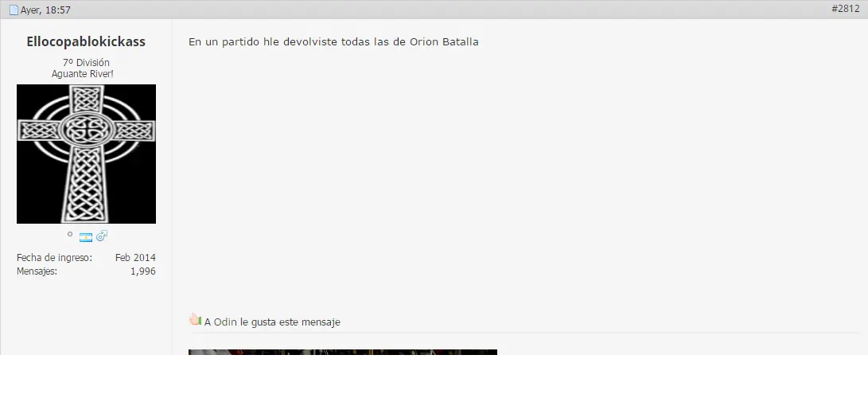Click the 'Feb 2014' join date value

[135, 258]
